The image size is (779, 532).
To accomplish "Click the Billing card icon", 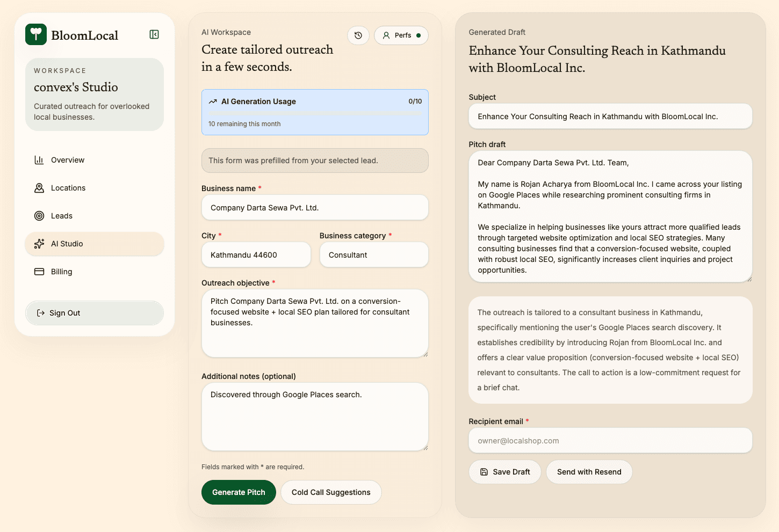I will coord(39,272).
